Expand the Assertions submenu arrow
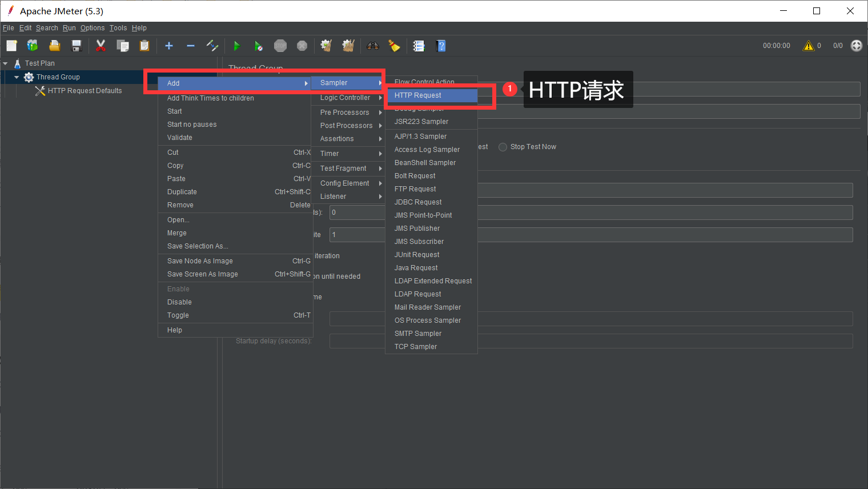The width and height of the screenshot is (868, 489). coord(380,139)
